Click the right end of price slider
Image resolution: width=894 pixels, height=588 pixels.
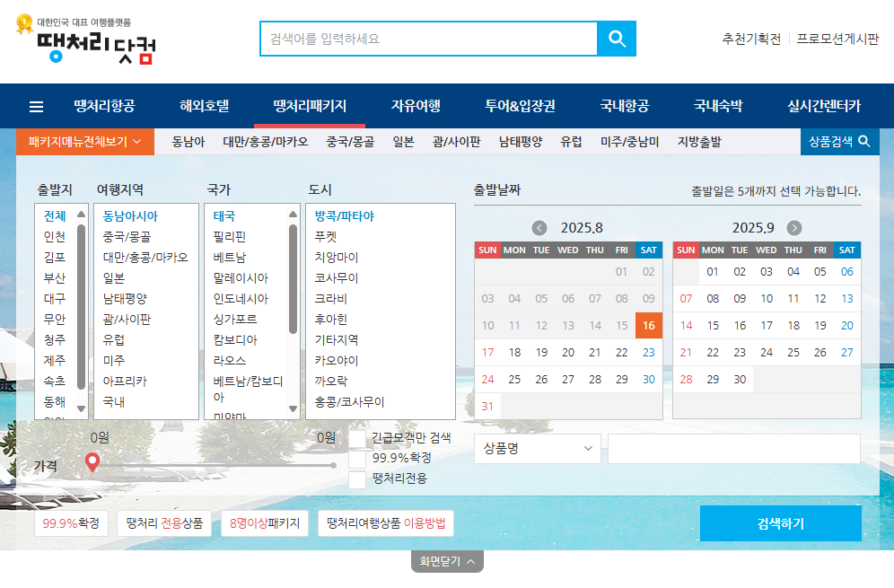tap(333, 465)
